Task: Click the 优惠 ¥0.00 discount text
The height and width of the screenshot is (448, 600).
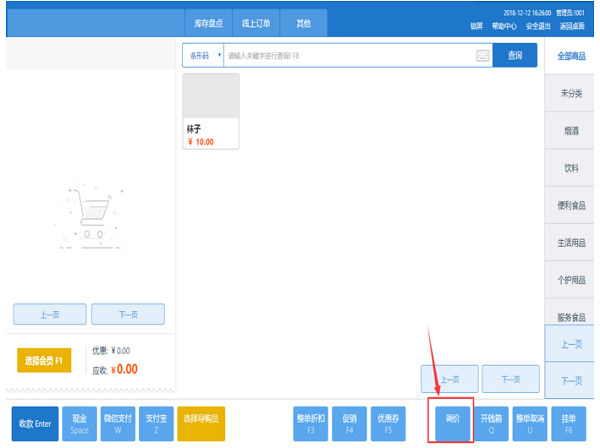Action: (x=111, y=351)
